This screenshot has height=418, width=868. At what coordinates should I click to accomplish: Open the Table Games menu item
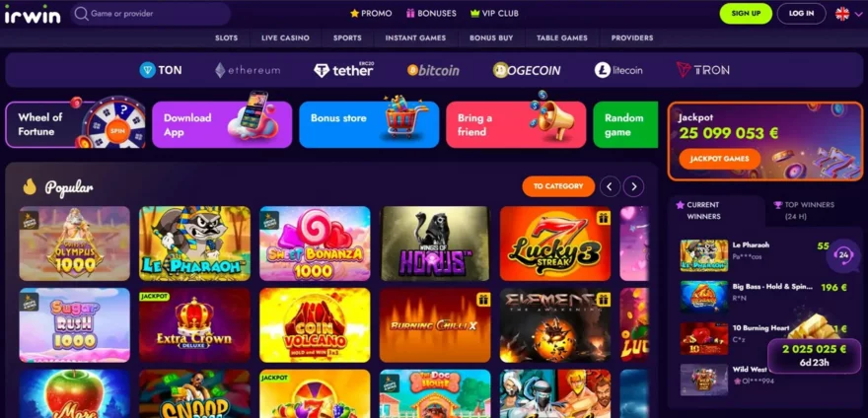coord(562,38)
